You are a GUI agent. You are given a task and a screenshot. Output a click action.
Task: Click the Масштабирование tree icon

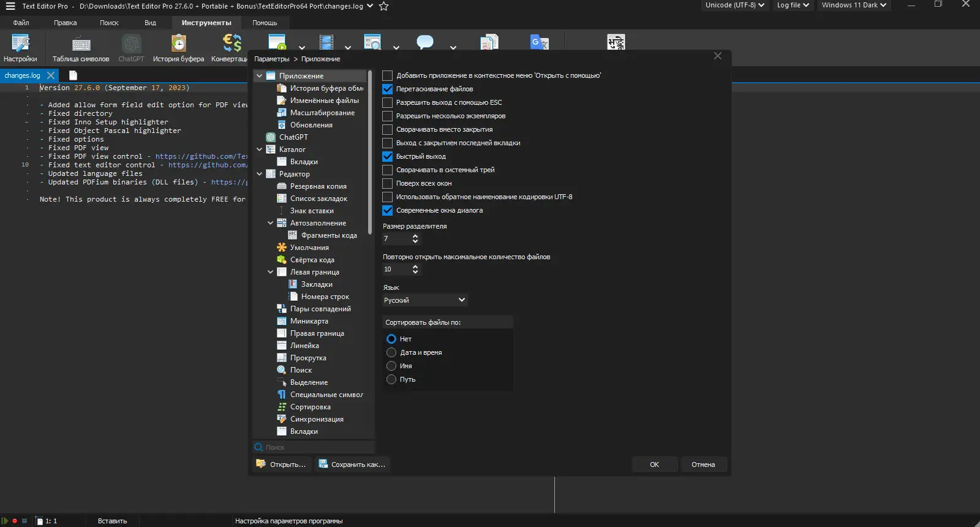pos(282,113)
